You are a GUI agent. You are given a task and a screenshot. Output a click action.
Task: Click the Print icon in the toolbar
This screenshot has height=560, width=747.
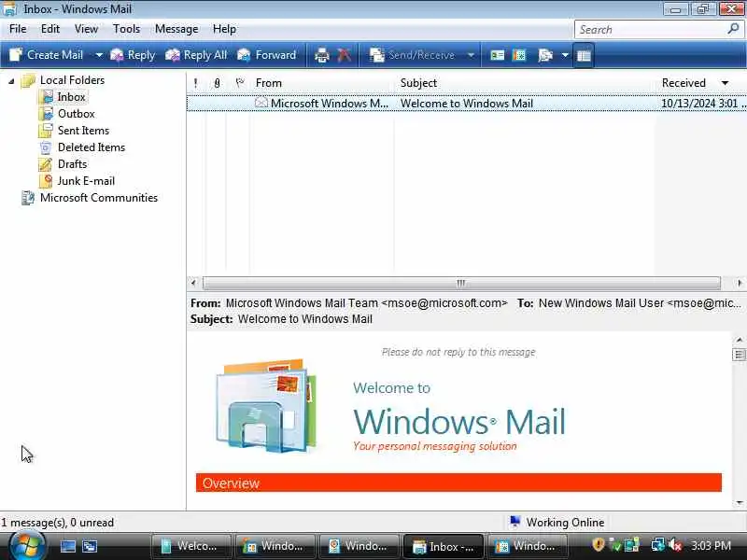tap(322, 55)
